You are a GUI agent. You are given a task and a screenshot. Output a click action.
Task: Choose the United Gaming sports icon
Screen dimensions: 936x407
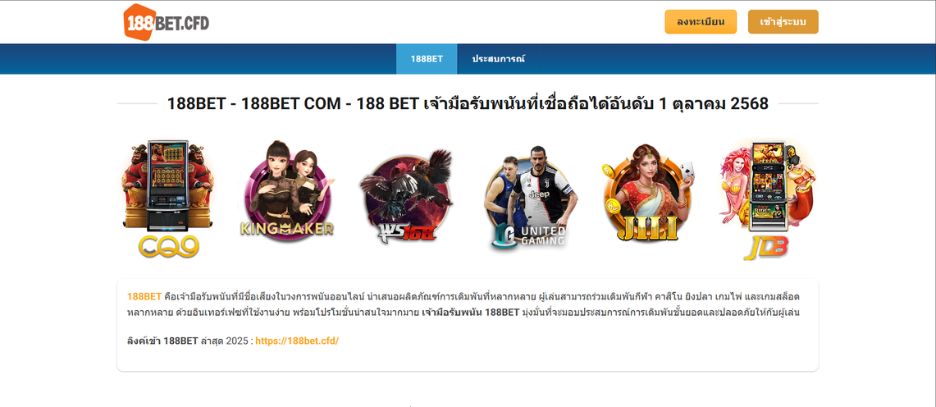(526, 197)
